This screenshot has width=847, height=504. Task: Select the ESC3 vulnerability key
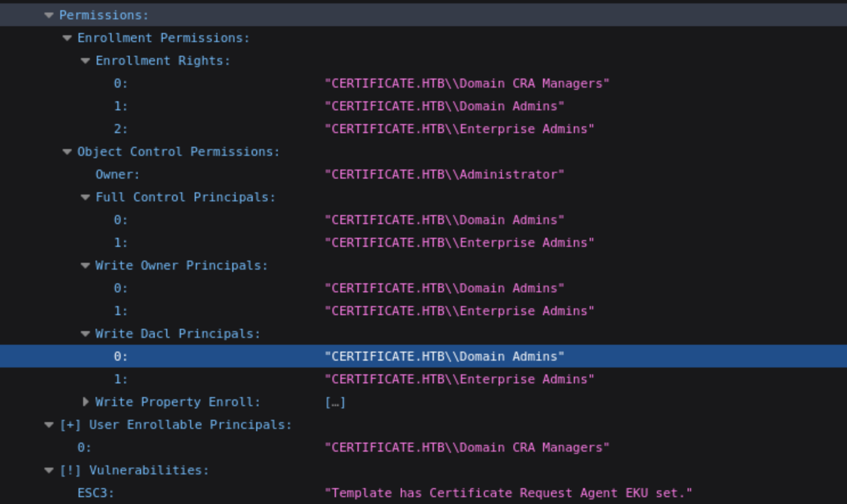96,493
